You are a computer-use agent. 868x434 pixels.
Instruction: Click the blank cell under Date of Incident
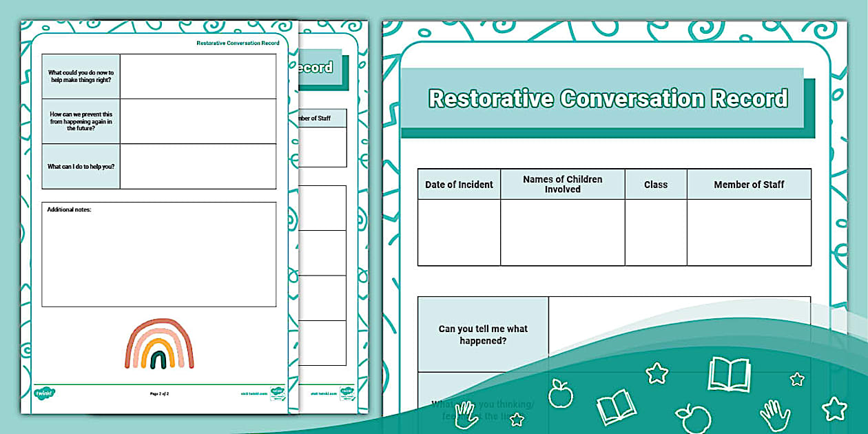[x=459, y=232]
